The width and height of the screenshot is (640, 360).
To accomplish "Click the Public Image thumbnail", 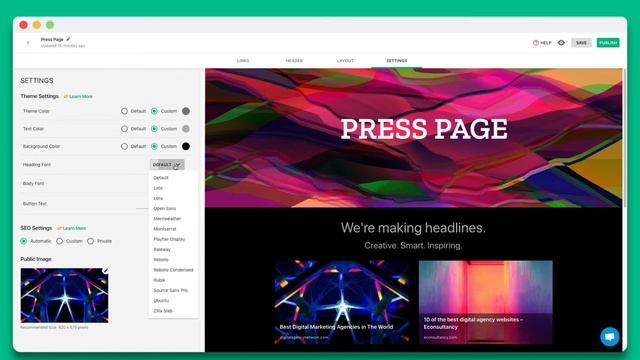I will [64, 295].
